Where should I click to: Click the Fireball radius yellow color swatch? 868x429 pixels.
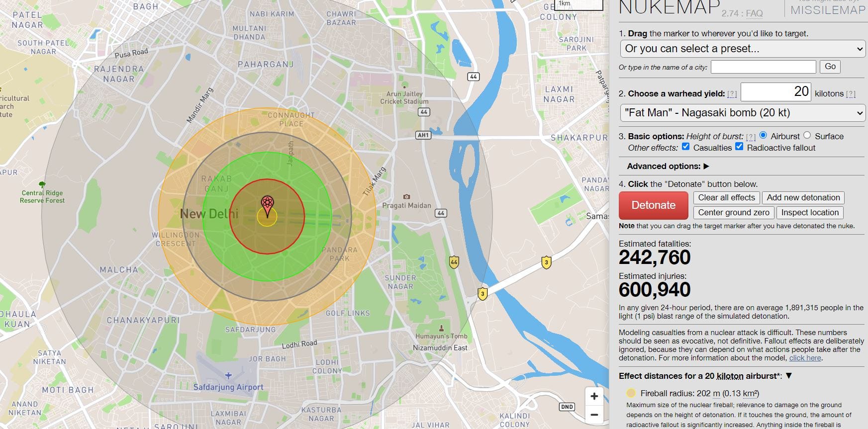point(631,393)
